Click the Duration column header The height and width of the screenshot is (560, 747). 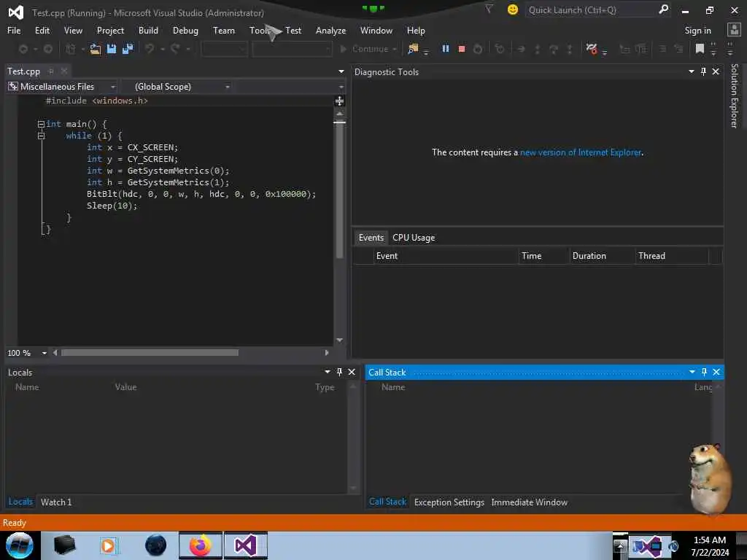pyautogui.click(x=602, y=256)
